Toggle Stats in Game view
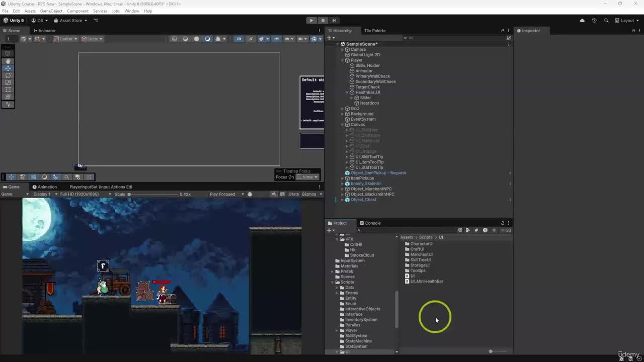 pyautogui.click(x=294, y=194)
